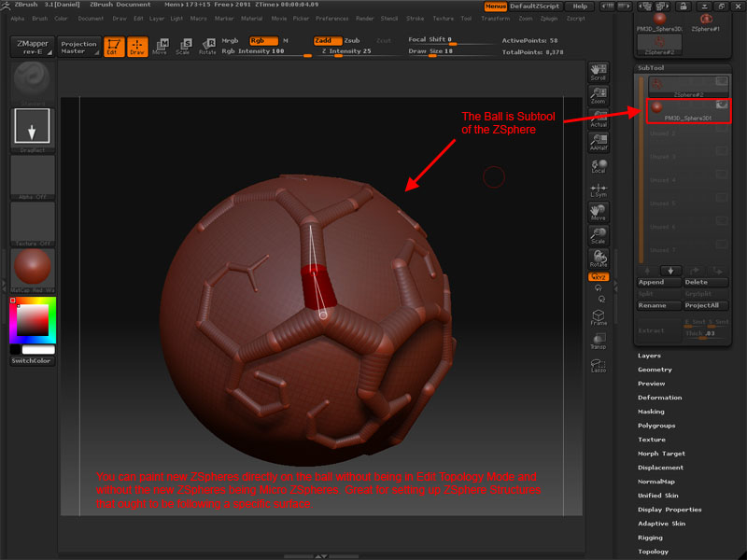Expand the Layers section
Screen dimensions: 747x560
pos(649,356)
